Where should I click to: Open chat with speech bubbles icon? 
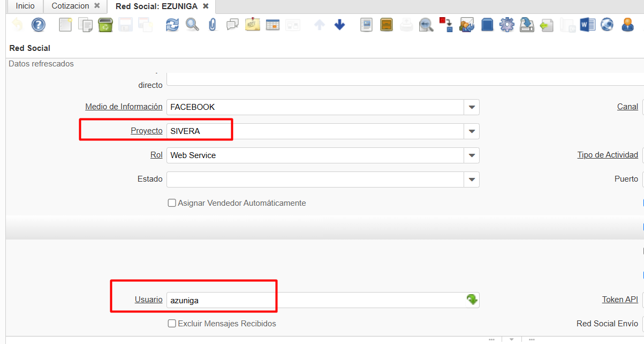click(x=232, y=25)
